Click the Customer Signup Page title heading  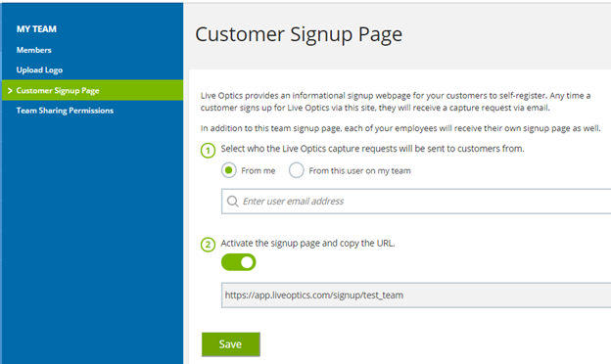(299, 34)
